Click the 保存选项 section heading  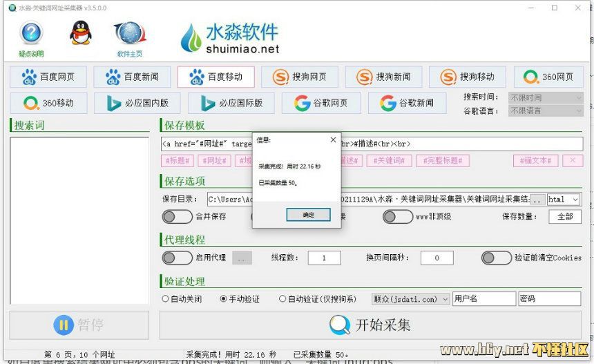tap(184, 181)
